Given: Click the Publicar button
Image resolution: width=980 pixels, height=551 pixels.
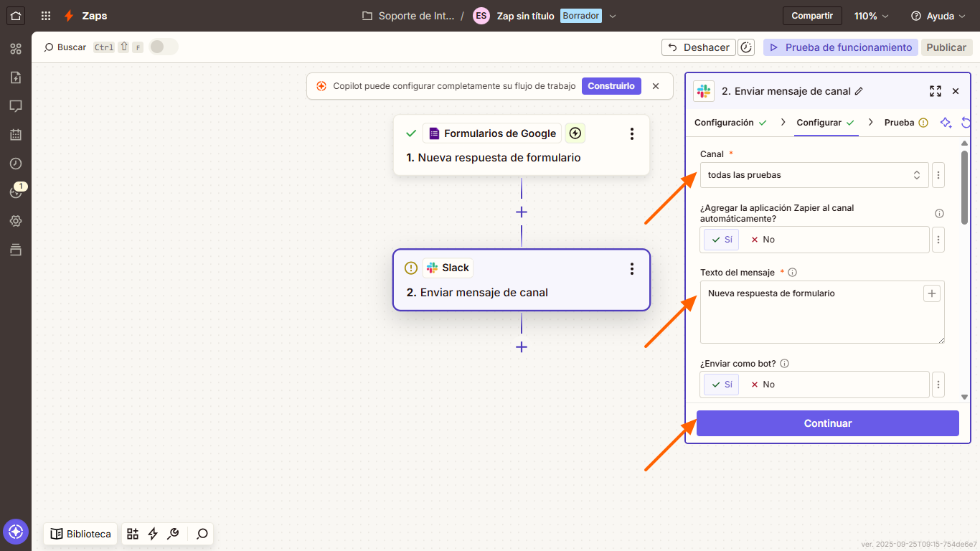Looking at the screenshot, I should point(946,47).
